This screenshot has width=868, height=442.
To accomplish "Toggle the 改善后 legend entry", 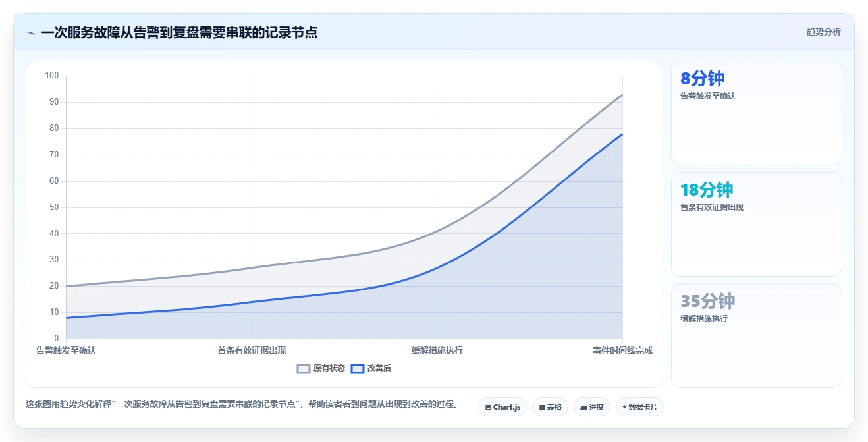I will point(371,368).
